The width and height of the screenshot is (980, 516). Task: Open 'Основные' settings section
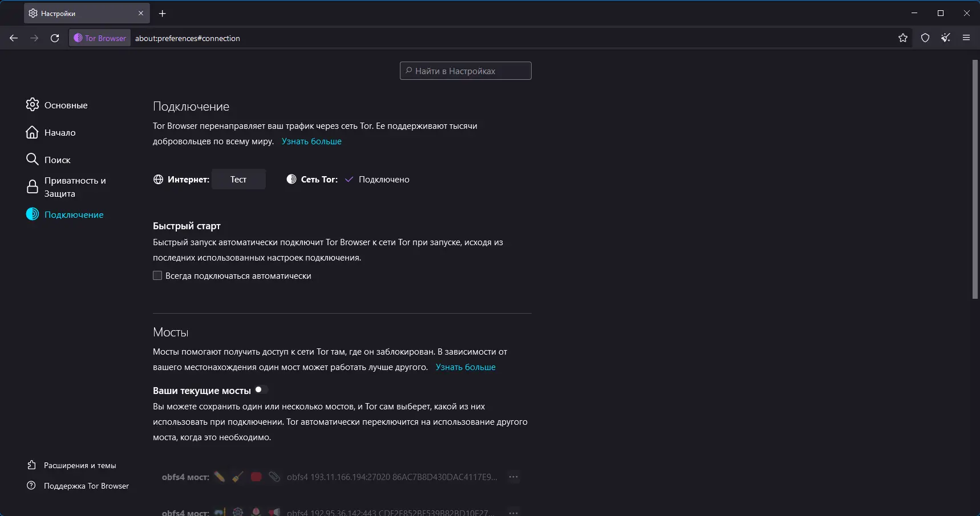pyautogui.click(x=66, y=105)
